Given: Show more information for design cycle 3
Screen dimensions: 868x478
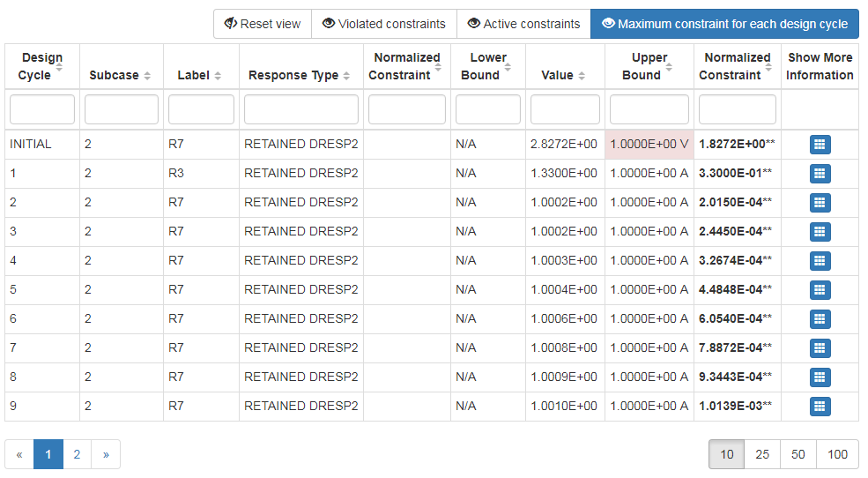Looking at the screenshot, I should [820, 232].
